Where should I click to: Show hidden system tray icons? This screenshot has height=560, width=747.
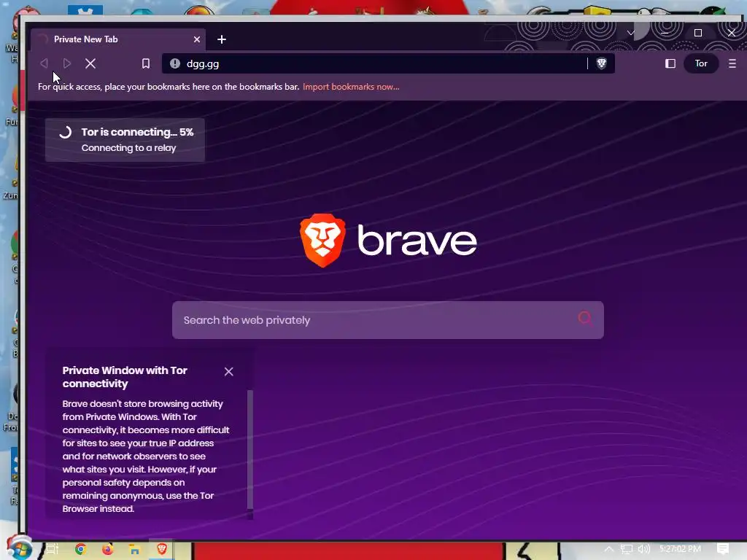click(609, 549)
